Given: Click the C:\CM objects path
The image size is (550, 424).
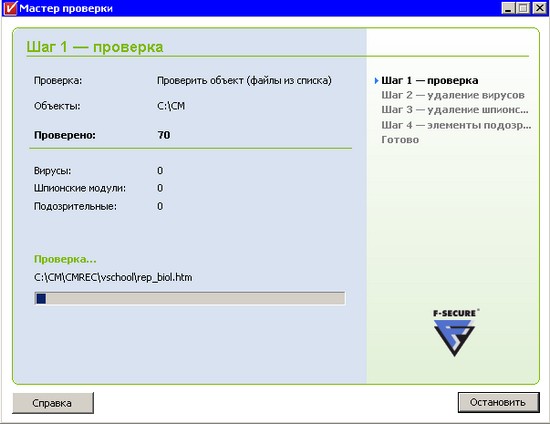Looking at the screenshot, I should (x=171, y=106).
